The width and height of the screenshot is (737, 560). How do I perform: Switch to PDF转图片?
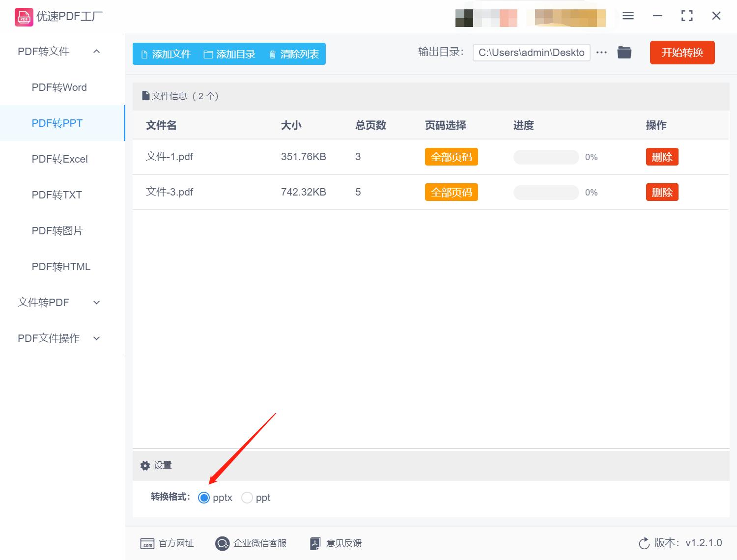pos(57,230)
